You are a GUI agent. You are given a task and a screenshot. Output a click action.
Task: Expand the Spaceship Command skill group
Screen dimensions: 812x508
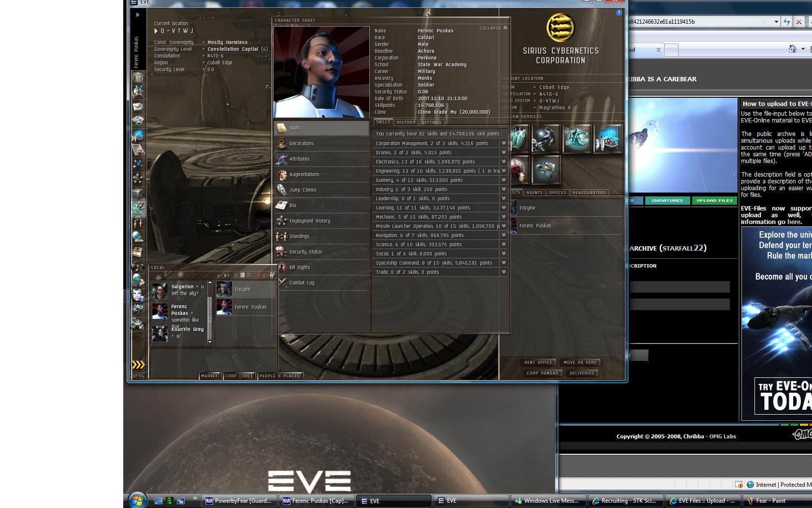point(504,263)
